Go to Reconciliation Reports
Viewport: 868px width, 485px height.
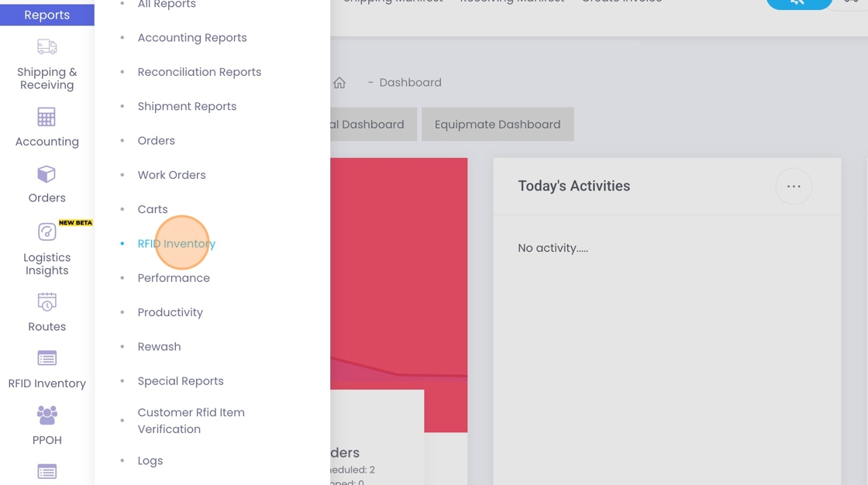199,72
